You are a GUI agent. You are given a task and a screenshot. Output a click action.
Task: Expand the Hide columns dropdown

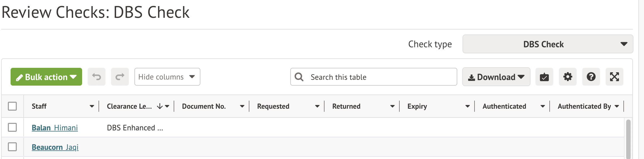[x=167, y=77]
